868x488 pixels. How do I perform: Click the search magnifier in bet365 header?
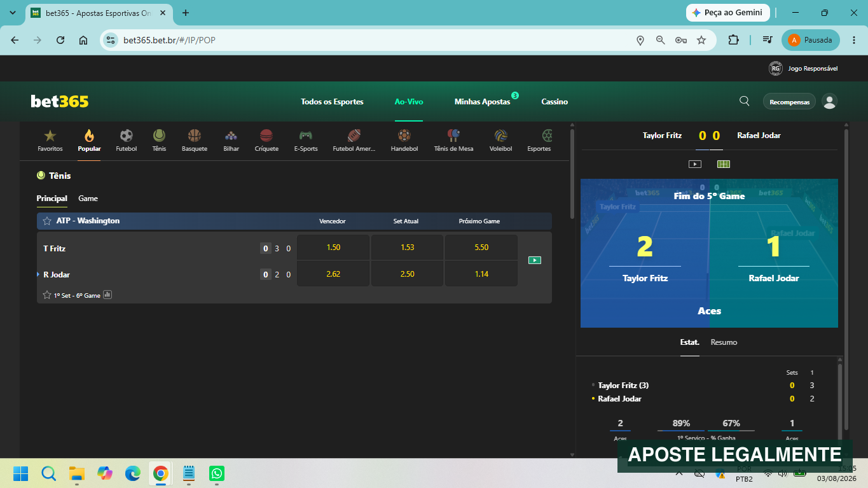pyautogui.click(x=744, y=101)
